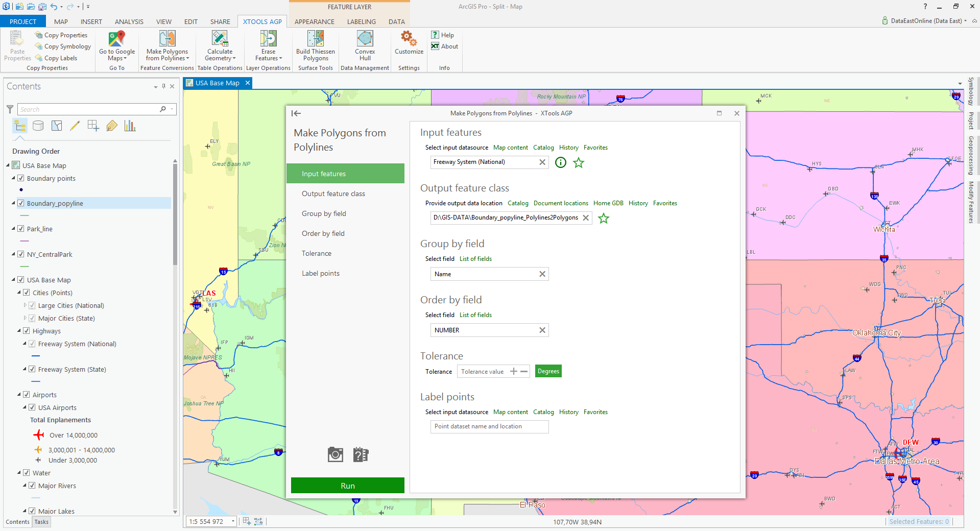Open Contents search options dropdown
Viewport: 980px width, 531px height.
click(172, 109)
